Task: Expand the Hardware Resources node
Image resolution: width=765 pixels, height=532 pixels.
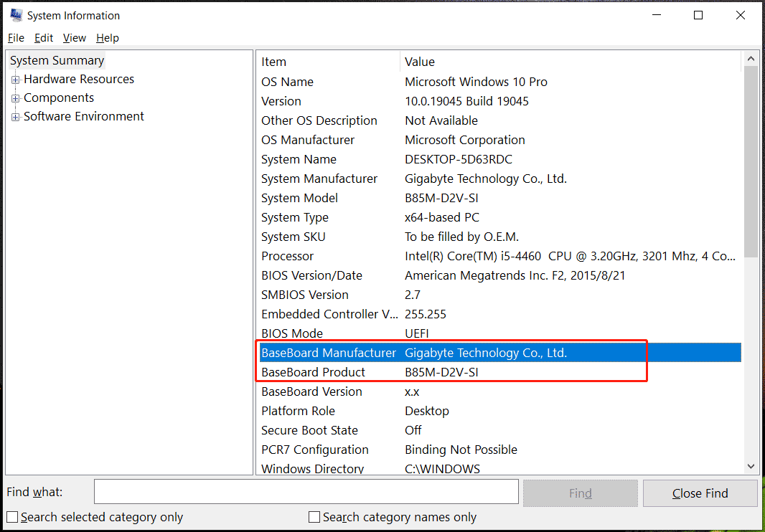Action: (16, 80)
